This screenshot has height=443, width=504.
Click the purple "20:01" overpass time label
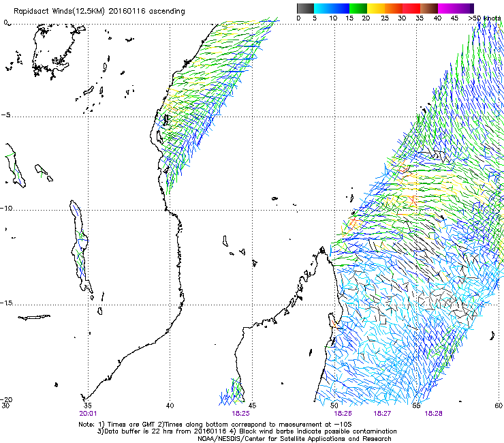[x=88, y=414]
